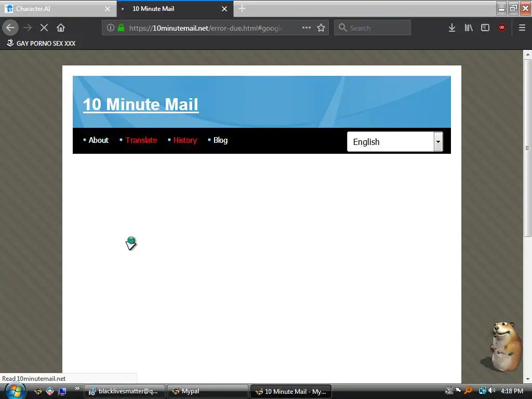Show site information via the info icon
This screenshot has height=399, width=532.
coord(110,28)
